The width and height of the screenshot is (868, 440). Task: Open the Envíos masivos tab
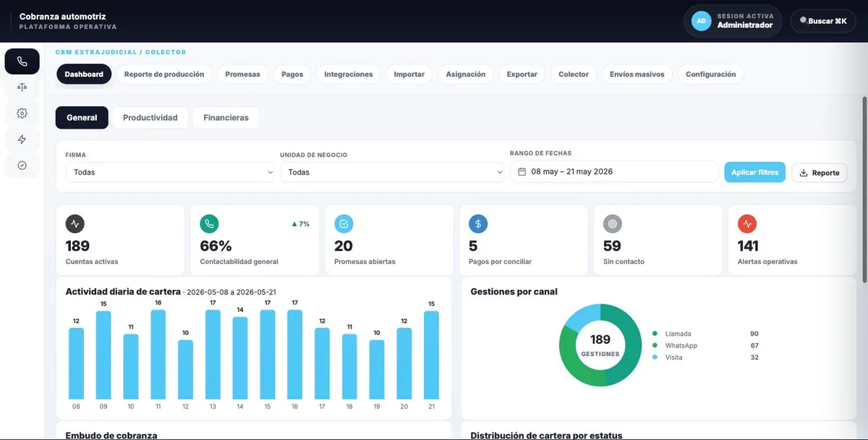637,74
